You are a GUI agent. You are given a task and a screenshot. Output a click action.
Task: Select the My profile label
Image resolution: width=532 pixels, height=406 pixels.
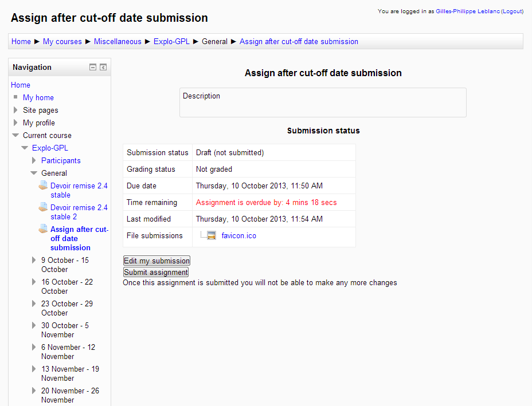point(38,123)
